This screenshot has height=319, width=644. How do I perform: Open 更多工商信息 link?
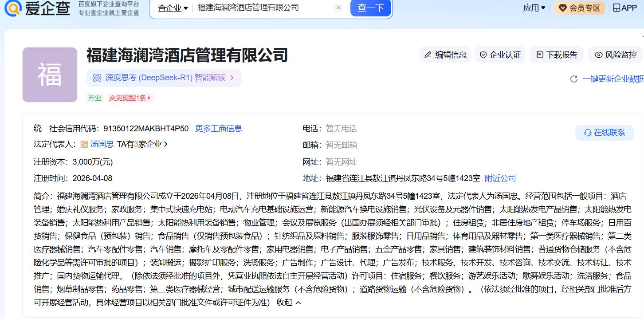click(219, 129)
